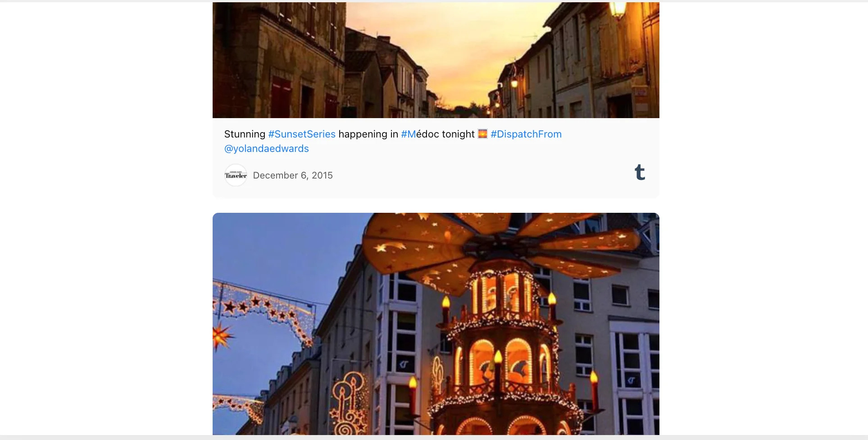Click the sunset emoji in the caption

coord(482,134)
